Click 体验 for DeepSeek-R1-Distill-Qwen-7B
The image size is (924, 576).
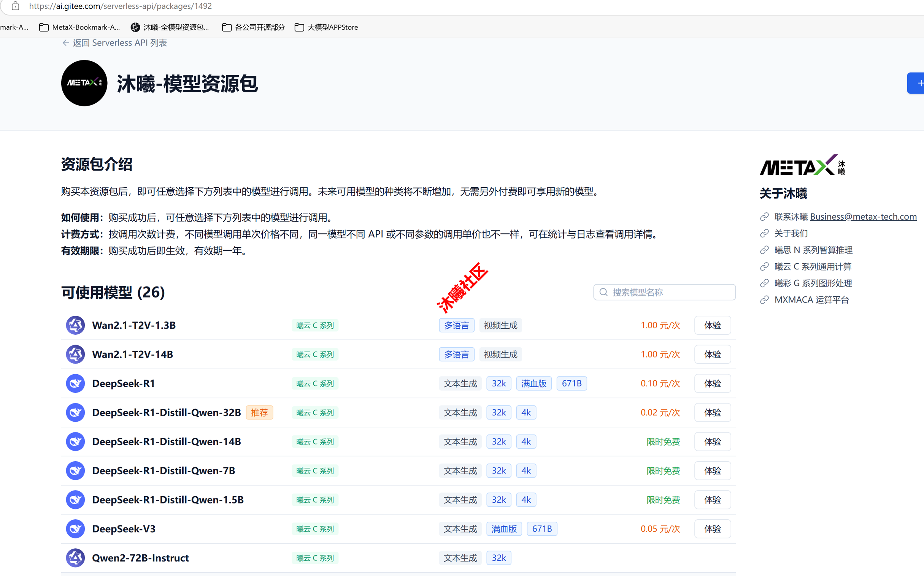click(x=713, y=471)
